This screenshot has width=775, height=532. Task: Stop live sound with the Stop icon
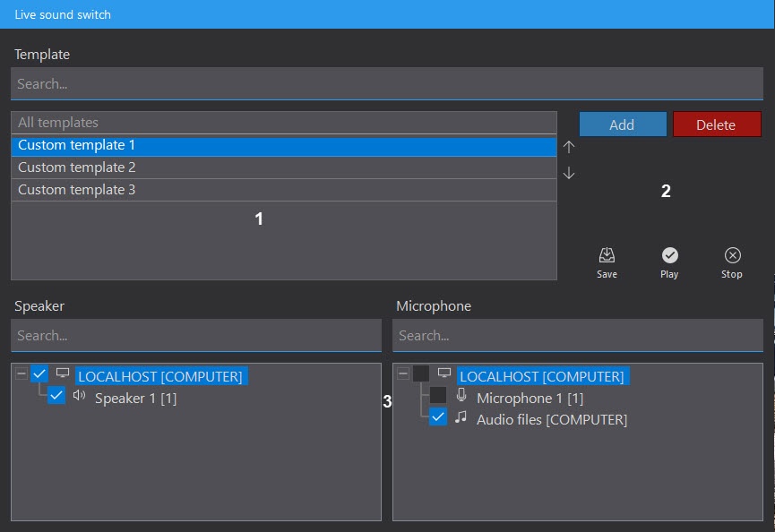tap(733, 255)
